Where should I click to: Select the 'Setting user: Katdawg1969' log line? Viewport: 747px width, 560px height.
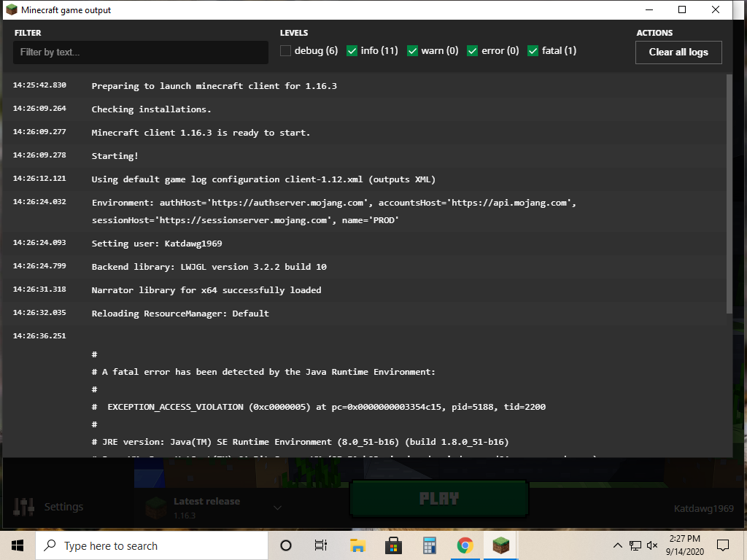pyautogui.click(x=157, y=244)
